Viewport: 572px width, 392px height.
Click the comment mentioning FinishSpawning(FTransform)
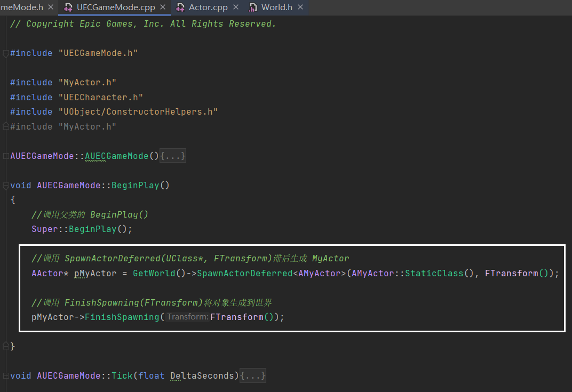coord(152,302)
